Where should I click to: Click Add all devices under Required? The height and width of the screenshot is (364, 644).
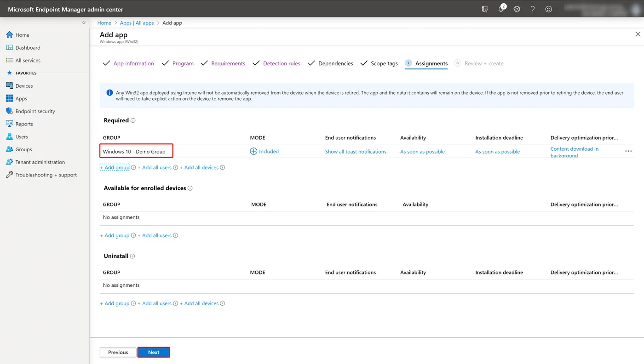coord(199,168)
